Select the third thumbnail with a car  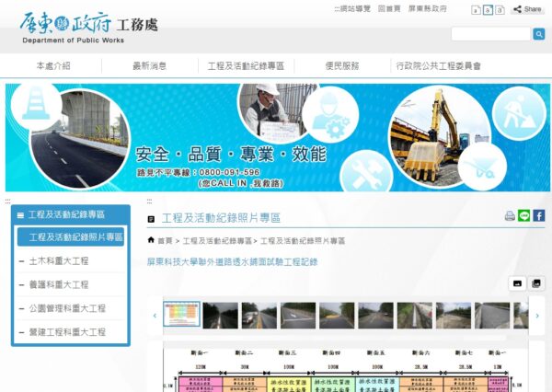[259, 316]
